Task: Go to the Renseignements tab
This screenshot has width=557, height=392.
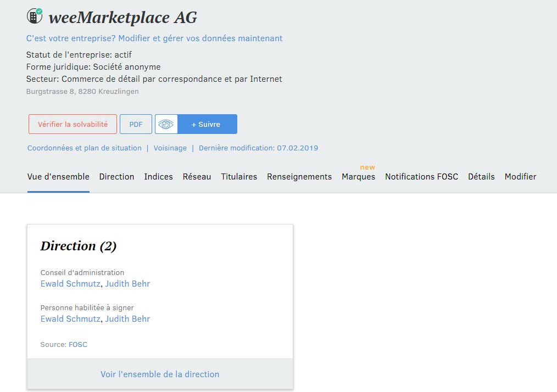Action: click(x=299, y=177)
